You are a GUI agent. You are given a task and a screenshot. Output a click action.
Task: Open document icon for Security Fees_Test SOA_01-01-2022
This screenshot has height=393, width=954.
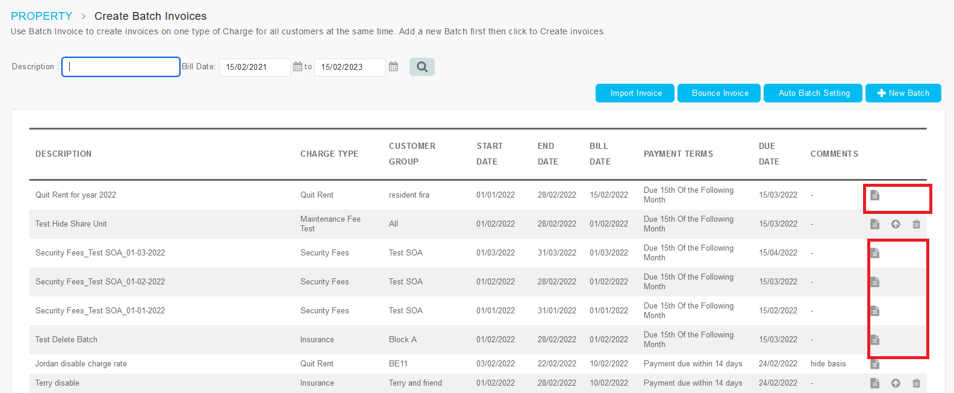coord(874,310)
